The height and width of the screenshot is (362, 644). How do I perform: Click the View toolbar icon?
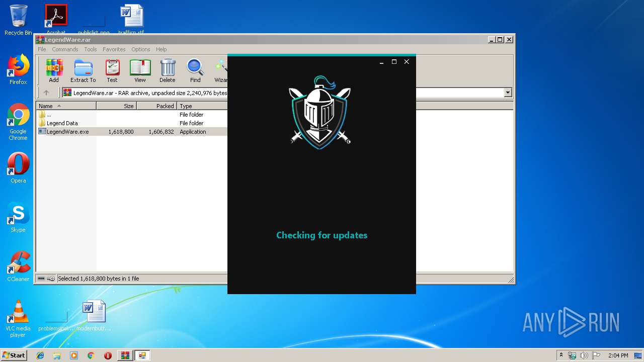140,70
